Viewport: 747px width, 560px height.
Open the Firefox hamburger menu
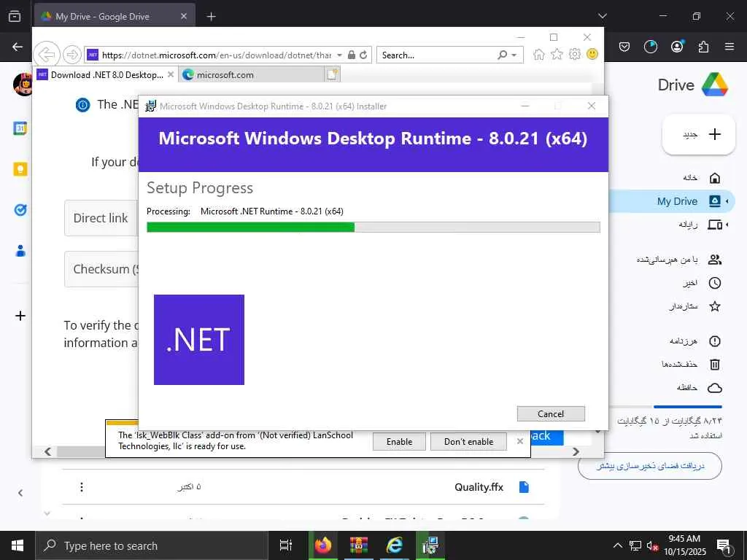click(x=729, y=47)
